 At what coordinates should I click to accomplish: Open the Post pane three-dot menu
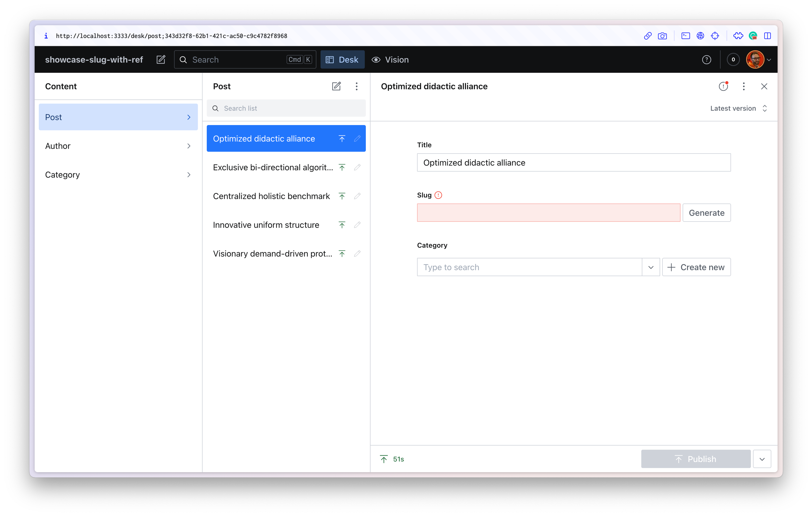pyautogui.click(x=357, y=86)
